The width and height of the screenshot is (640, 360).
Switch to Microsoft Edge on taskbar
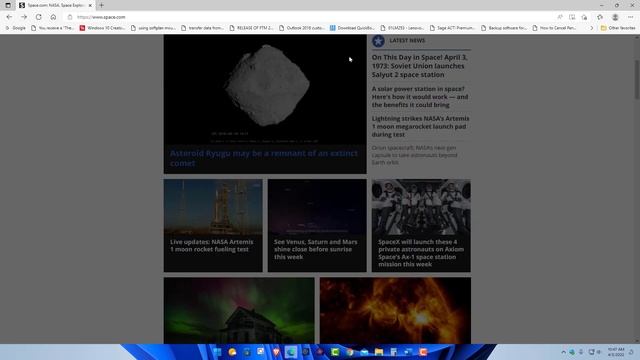291,352
